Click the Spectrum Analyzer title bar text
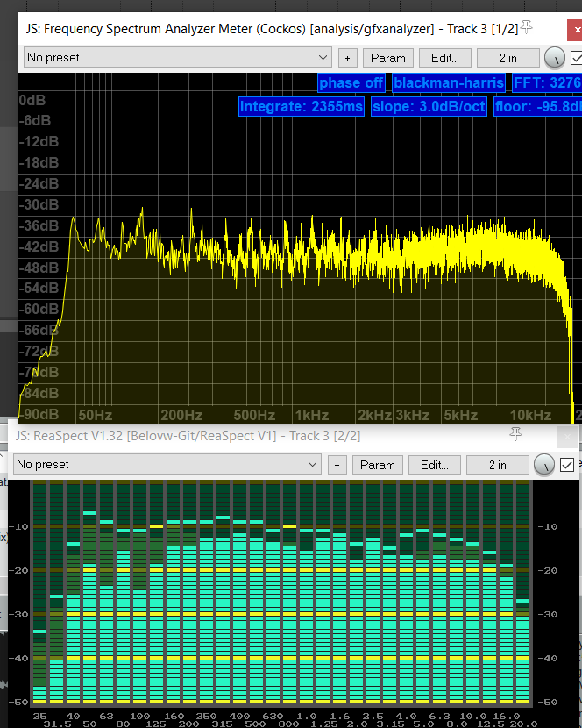Image resolution: width=582 pixels, height=728 pixels. tap(272, 29)
